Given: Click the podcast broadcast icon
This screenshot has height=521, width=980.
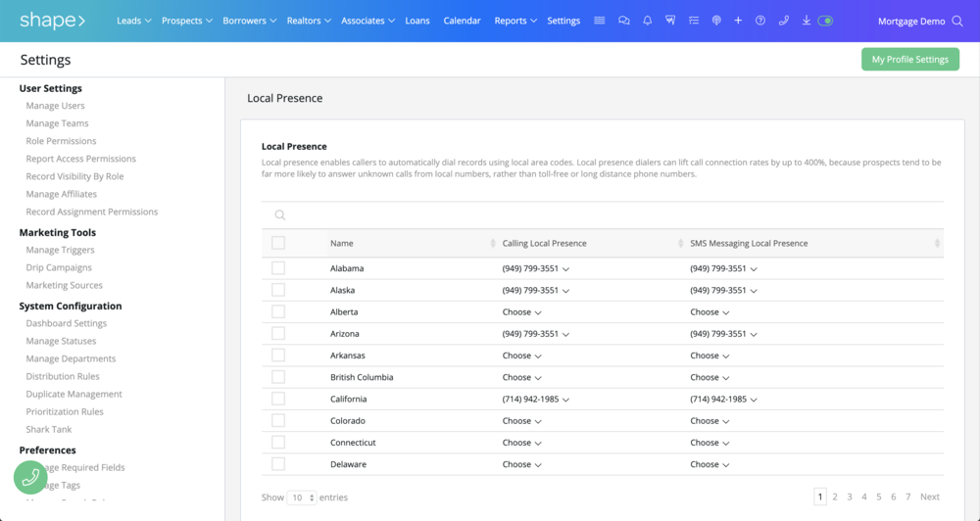Looking at the screenshot, I should [716, 21].
